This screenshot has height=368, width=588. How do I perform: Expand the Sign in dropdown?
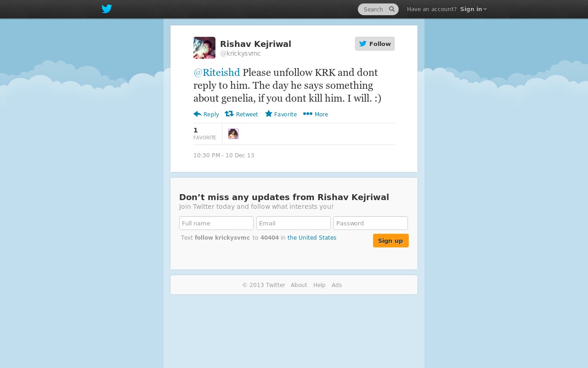(x=474, y=9)
